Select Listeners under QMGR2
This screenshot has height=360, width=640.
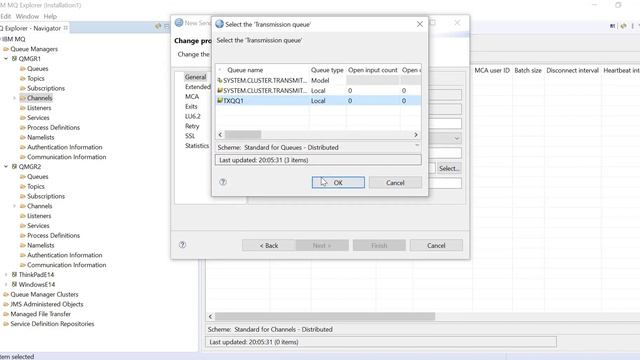(x=39, y=216)
